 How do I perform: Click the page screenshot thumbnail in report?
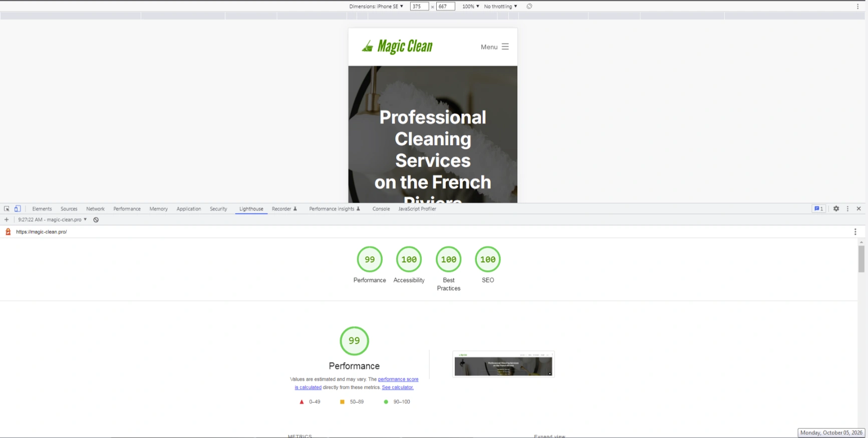(x=503, y=364)
